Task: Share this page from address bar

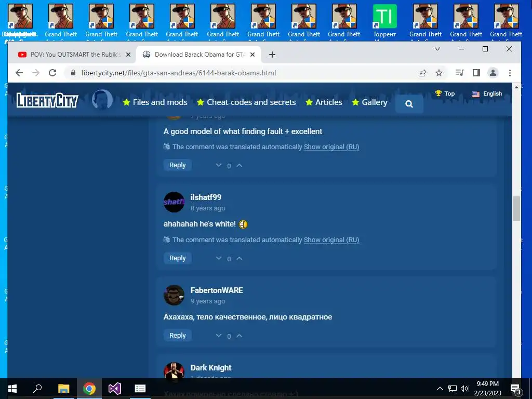Action: point(422,73)
